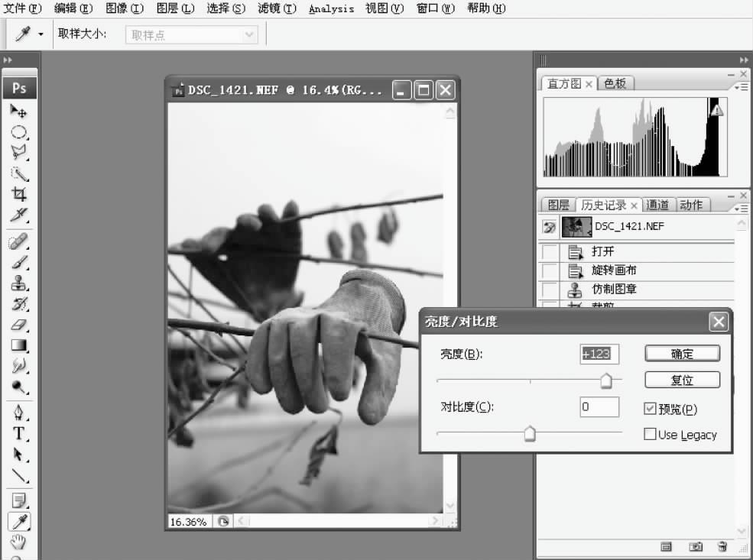Screen dimensions: 753x560
Task: Open history panel options menu
Action: (741, 209)
